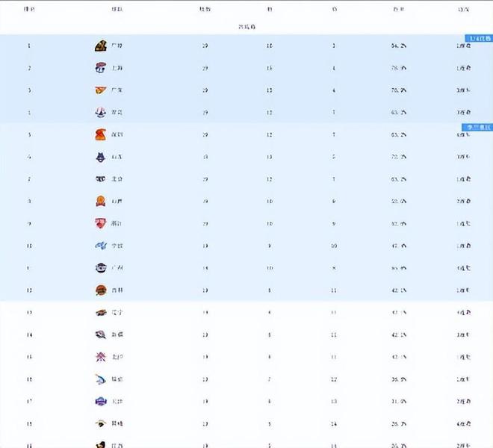493x448 pixels.
Task: Click the rank 7 team's logo (北京)
Action: (x=101, y=179)
